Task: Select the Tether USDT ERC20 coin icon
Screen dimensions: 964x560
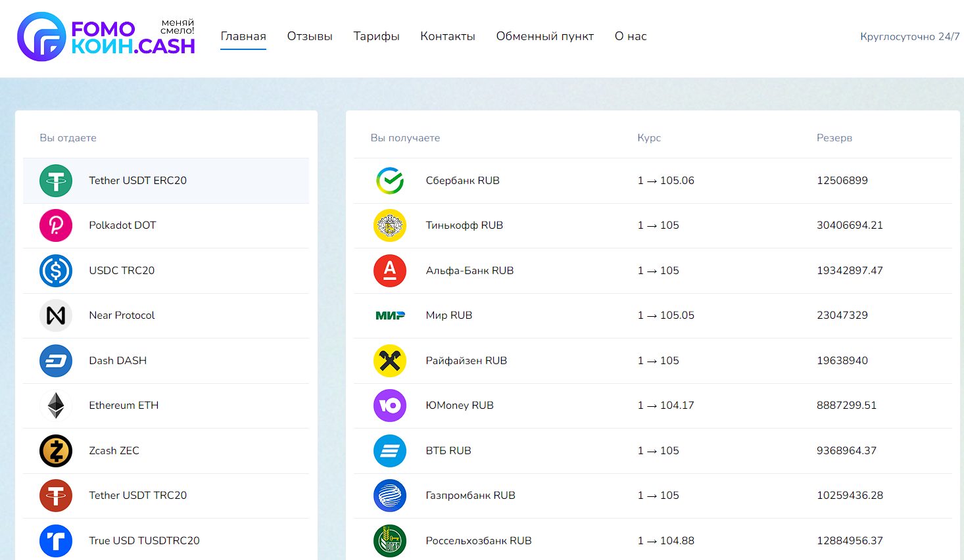Action: tap(56, 181)
